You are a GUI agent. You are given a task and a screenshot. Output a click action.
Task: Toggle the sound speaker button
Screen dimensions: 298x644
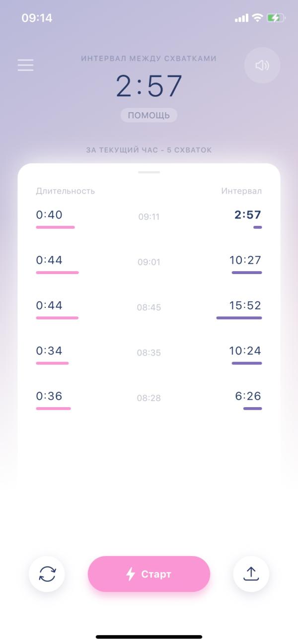(x=262, y=65)
